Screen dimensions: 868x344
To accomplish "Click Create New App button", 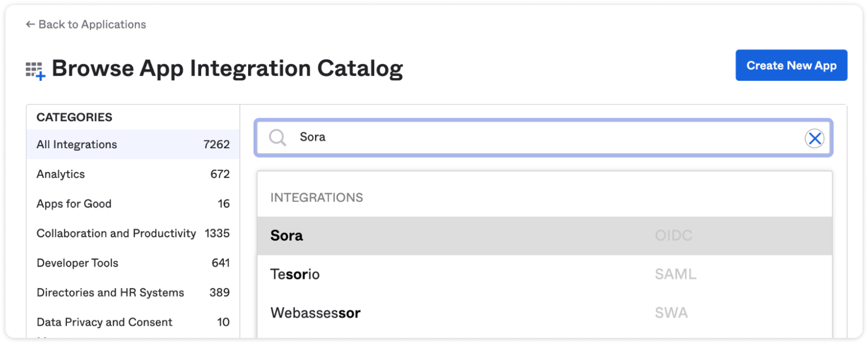I will (x=791, y=65).
